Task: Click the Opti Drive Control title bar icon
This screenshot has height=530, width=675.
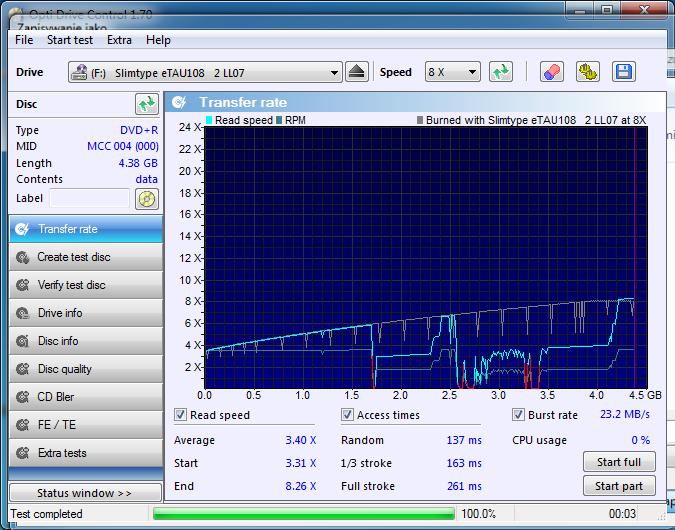Action: [17, 17]
